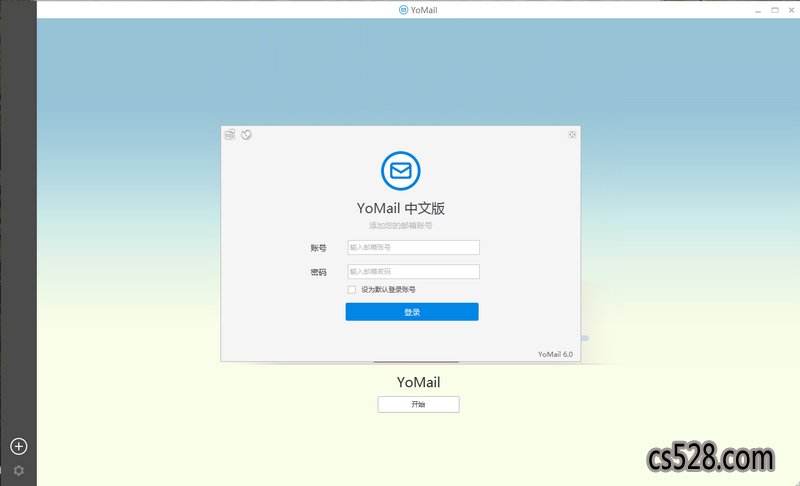This screenshot has height=486, width=800.
Task: Close the YoMail login dialog
Action: [572, 134]
